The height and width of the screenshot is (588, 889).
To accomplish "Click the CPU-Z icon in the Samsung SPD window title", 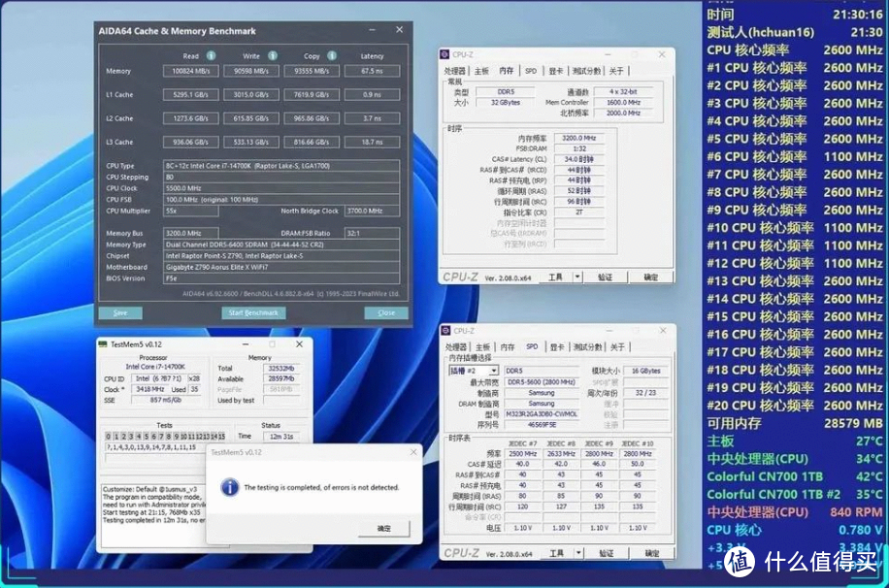I will pyautogui.click(x=445, y=331).
